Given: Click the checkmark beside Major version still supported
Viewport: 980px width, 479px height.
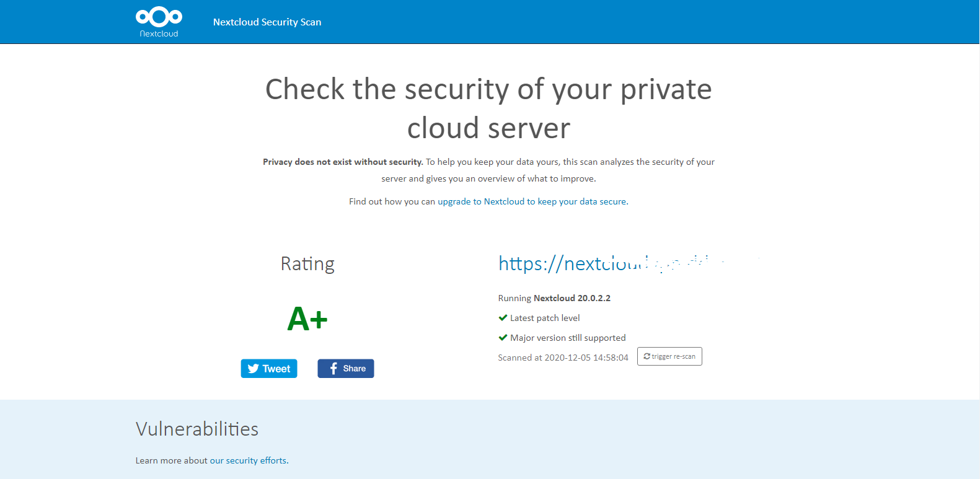Looking at the screenshot, I should tap(503, 338).
